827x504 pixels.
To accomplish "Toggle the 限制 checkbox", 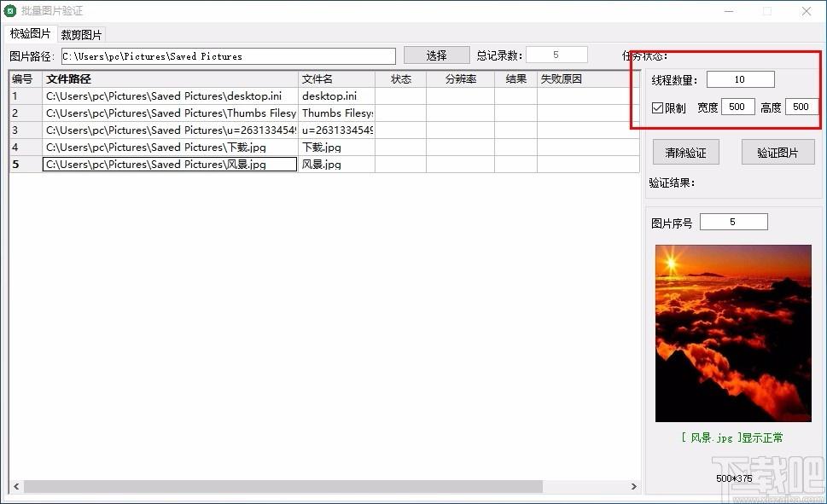I will pyautogui.click(x=657, y=108).
